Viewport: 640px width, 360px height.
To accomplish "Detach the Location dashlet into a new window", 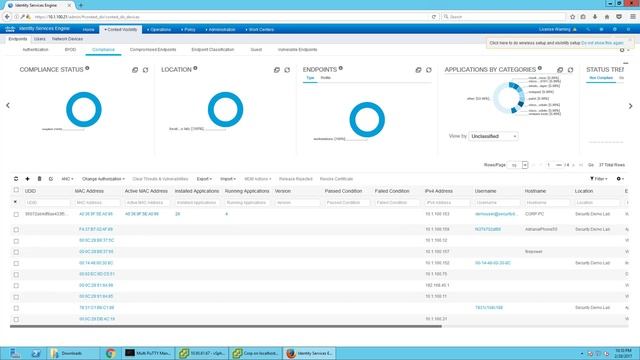I will tap(276, 70).
